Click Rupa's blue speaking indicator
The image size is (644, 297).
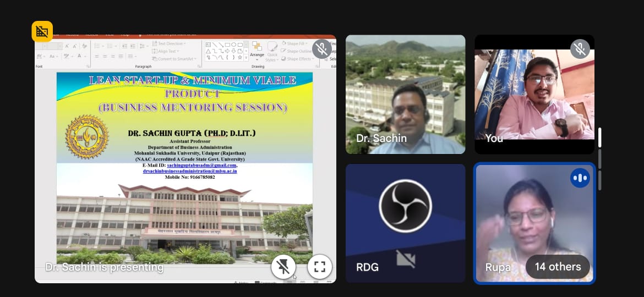point(580,178)
